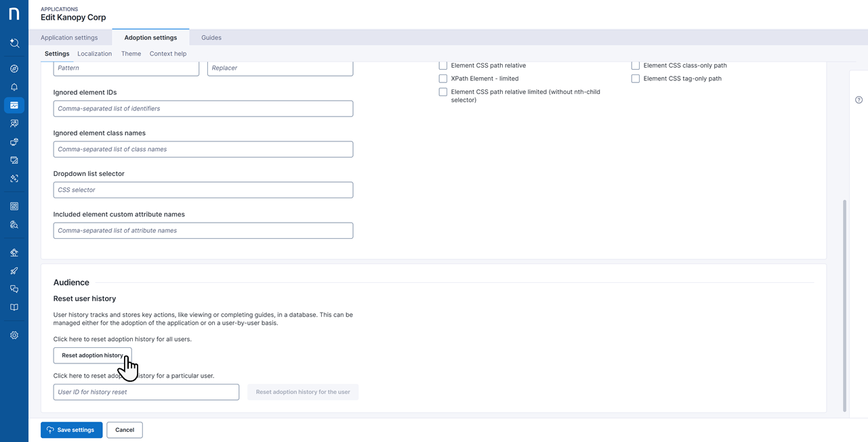Click the APPLICATIONS breadcrumb label
This screenshot has height=442, width=868.
(x=59, y=9)
